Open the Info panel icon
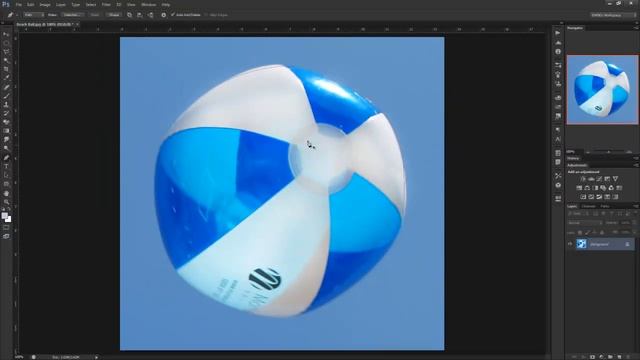Viewport: 640px width, 360px height. 558,52
